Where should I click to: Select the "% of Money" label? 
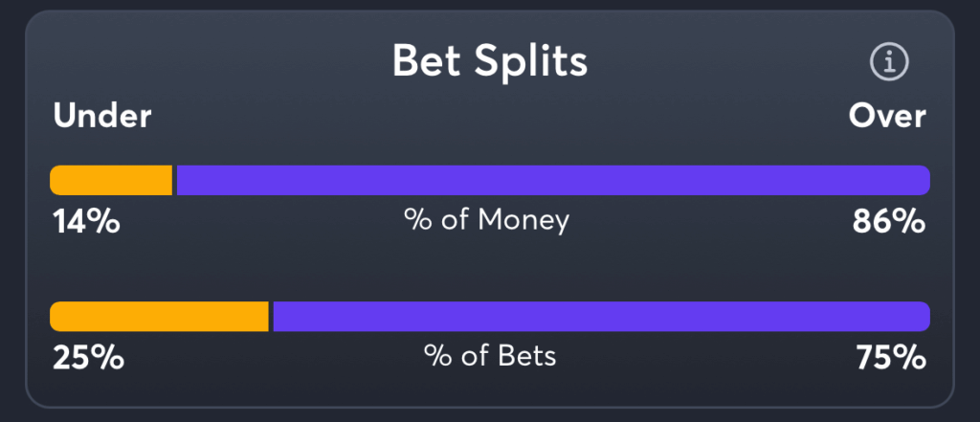point(487,220)
